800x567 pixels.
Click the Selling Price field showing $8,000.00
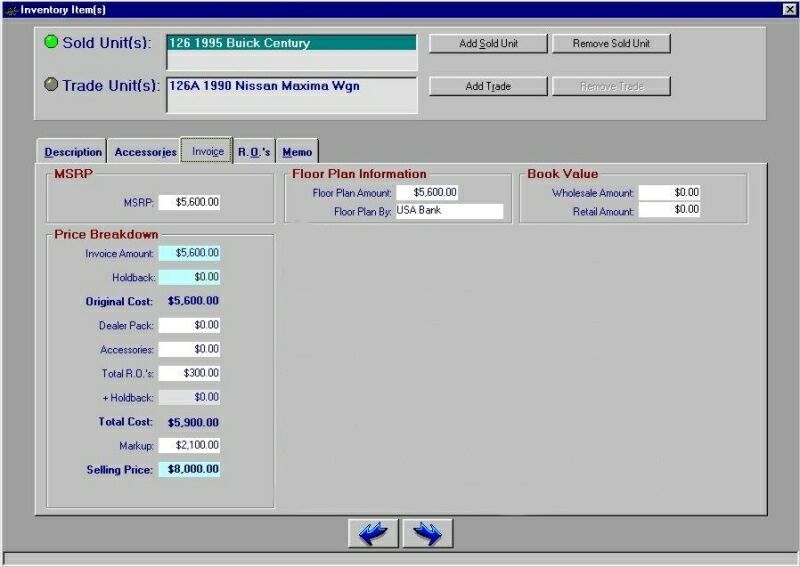pyautogui.click(x=189, y=469)
